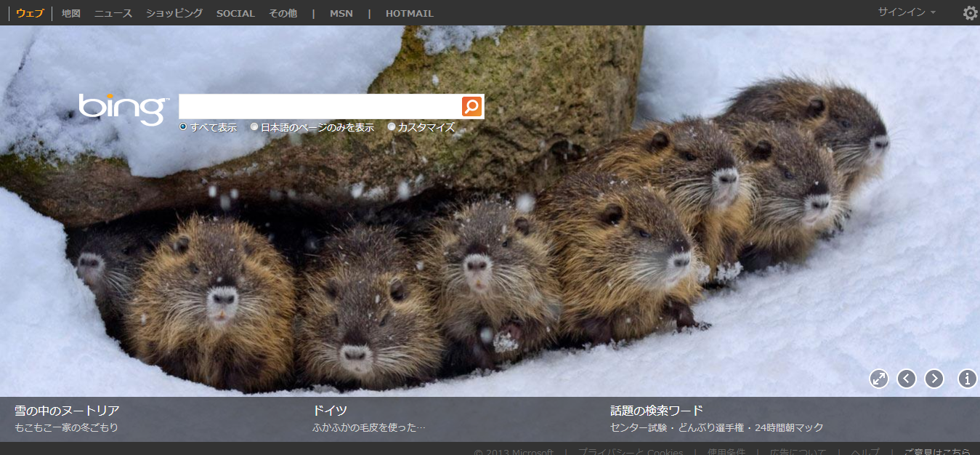Screen dimensions: 980x455
Task: Go to the ショッピング section
Action: click(x=174, y=14)
